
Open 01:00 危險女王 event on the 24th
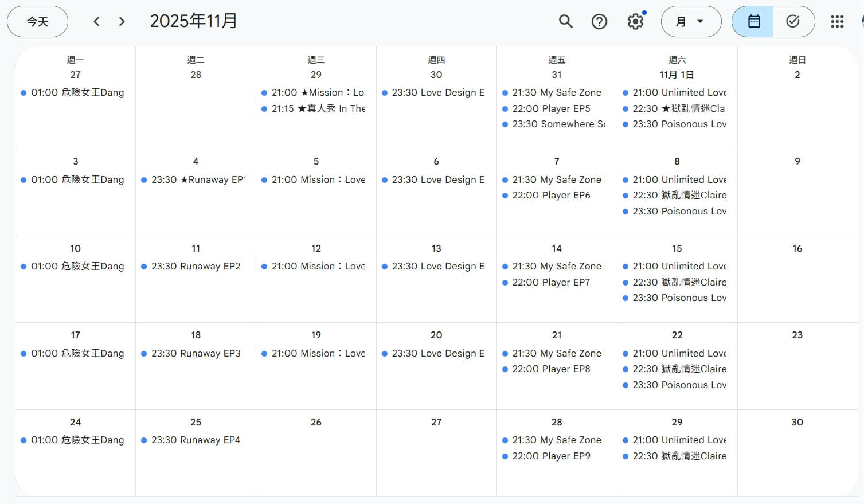pyautogui.click(x=77, y=440)
